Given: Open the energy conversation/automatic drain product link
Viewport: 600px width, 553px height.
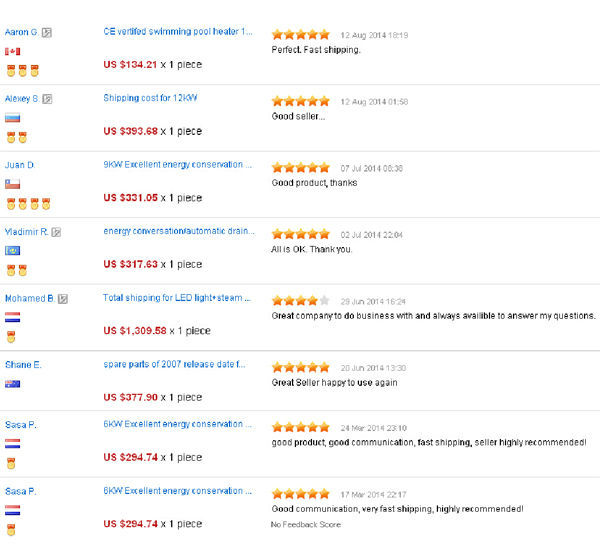Looking at the screenshot, I should [179, 231].
